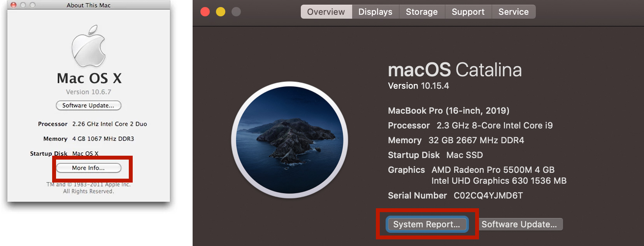Switch to the Displays tab
The image size is (644, 246).
(x=375, y=12)
